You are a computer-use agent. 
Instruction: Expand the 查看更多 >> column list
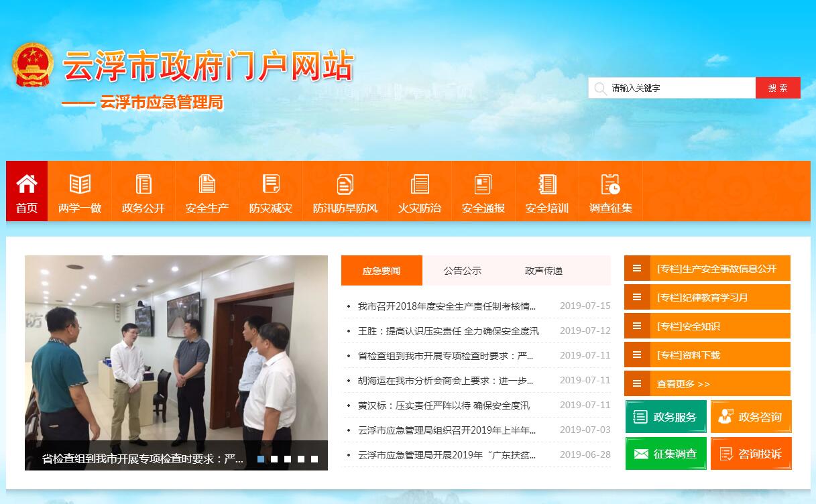pyautogui.click(x=707, y=384)
